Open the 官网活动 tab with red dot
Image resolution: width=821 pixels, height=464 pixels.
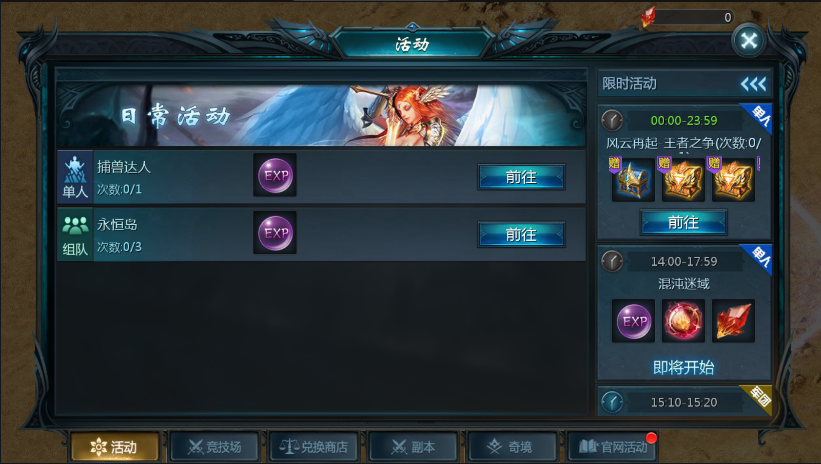(612, 447)
